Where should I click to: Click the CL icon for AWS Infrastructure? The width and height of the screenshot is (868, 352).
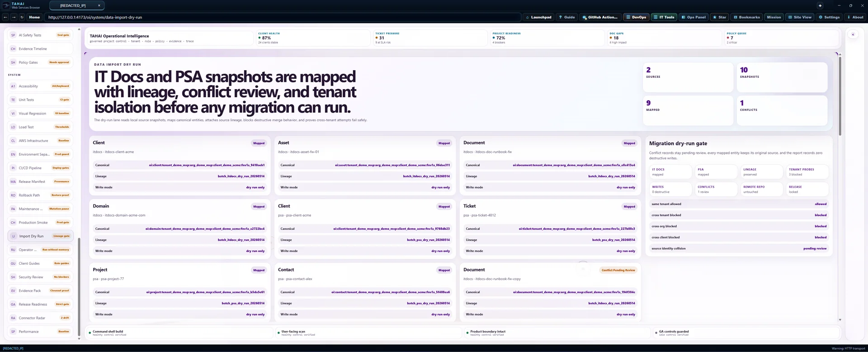pyautogui.click(x=13, y=141)
